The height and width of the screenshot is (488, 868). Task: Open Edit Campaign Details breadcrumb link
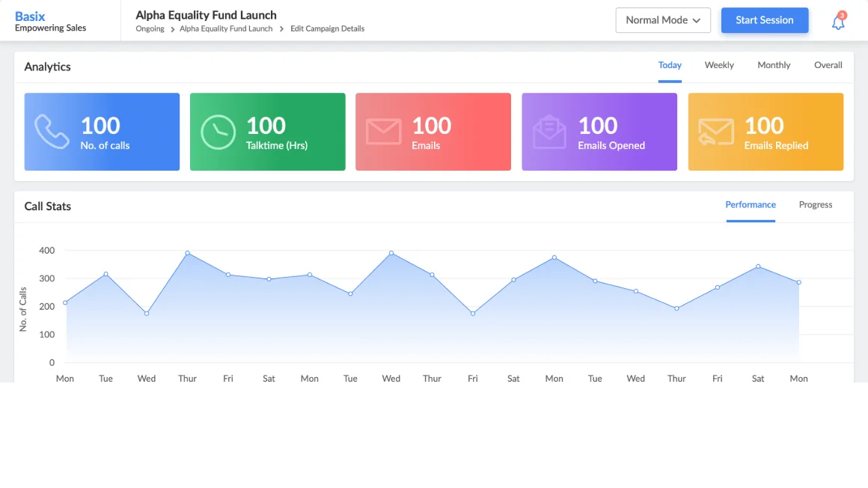point(327,28)
